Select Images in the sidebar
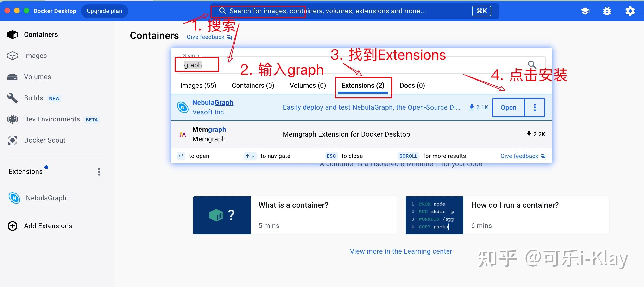644x287 pixels. [35, 56]
